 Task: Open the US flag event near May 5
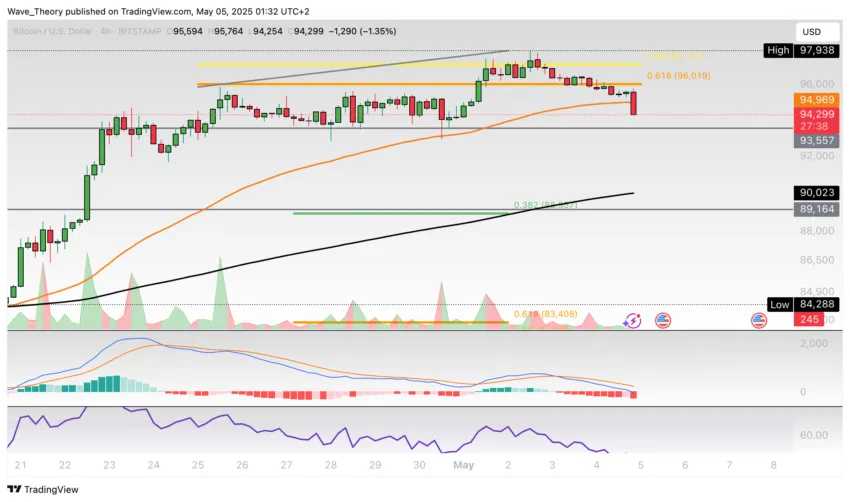pyautogui.click(x=662, y=321)
